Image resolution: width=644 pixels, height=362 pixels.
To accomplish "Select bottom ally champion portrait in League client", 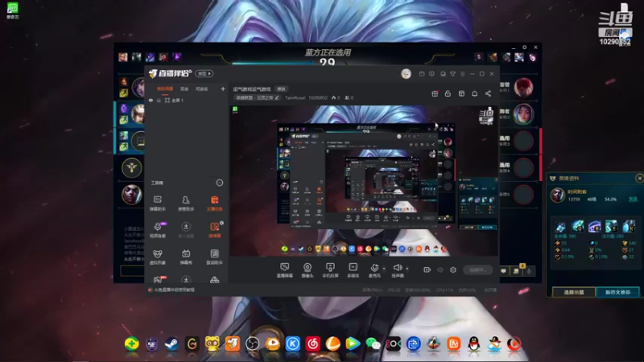I will click(132, 194).
